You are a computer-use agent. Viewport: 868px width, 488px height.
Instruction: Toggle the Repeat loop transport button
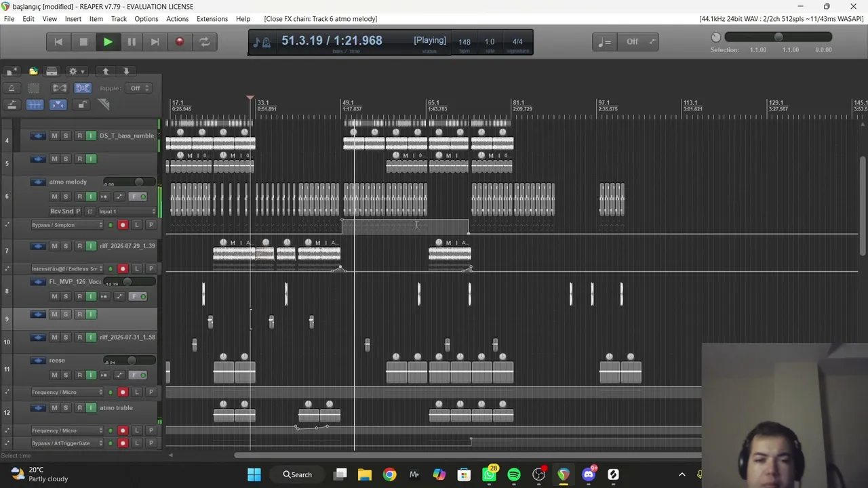click(x=204, y=42)
